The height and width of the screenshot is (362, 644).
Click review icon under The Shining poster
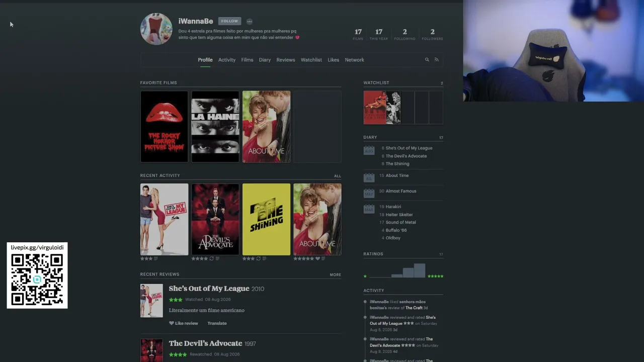[264, 259]
